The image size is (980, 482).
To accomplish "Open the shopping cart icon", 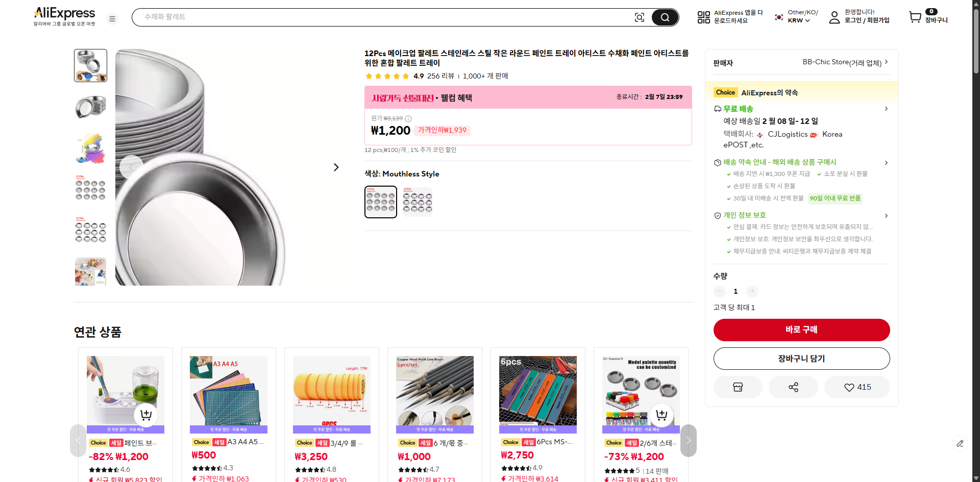I will pos(915,17).
